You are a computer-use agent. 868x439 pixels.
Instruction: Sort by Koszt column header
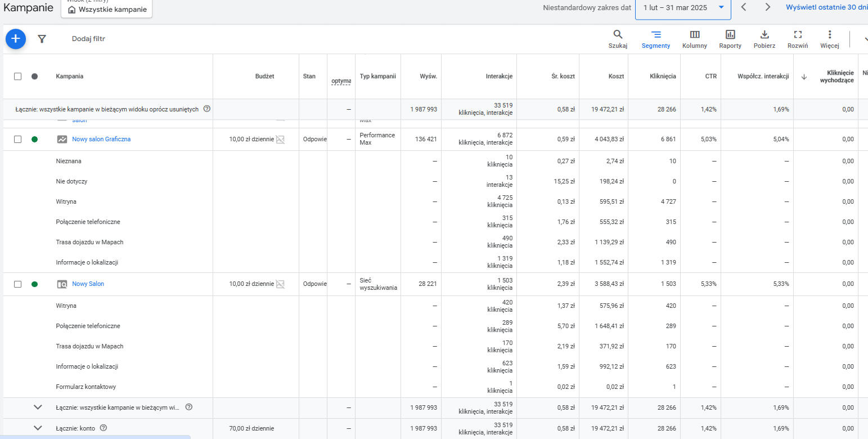click(x=616, y=77)
